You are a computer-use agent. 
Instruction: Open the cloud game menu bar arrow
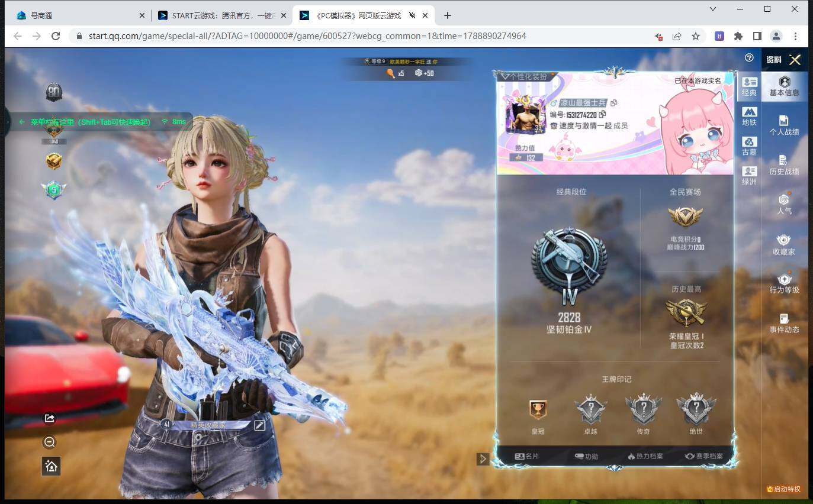coord(22,122)
